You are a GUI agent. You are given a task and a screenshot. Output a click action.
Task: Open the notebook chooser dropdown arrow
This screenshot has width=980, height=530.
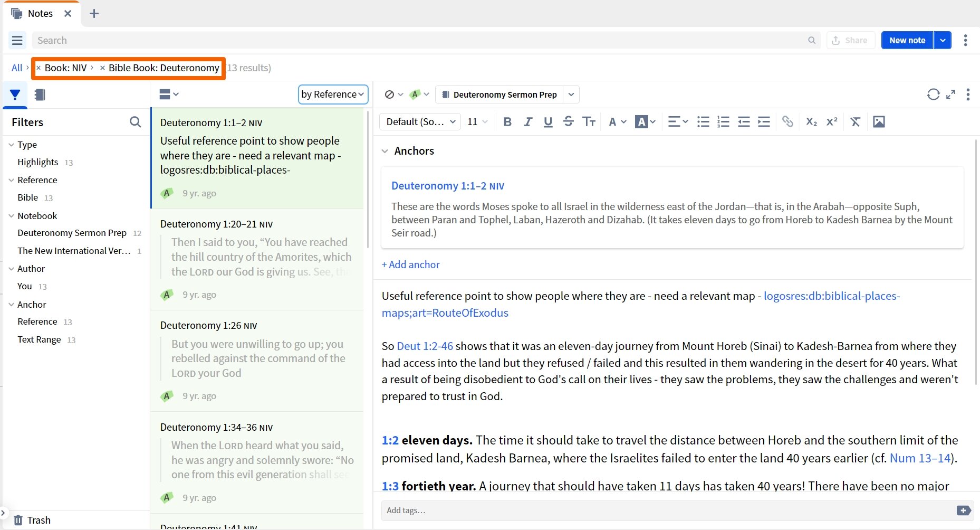coord(571,94)
